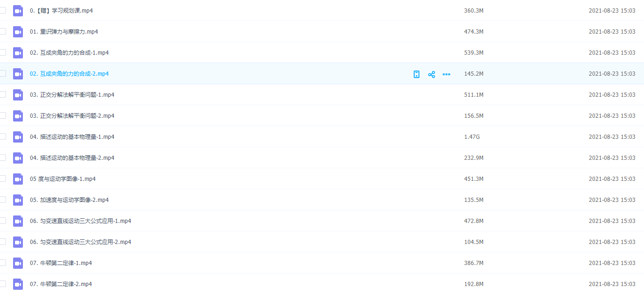Click the highlighted 02. 互成夹角的力的合成-2.mp4 name
This screenshot has height=294, width=644.
point(69,74)
